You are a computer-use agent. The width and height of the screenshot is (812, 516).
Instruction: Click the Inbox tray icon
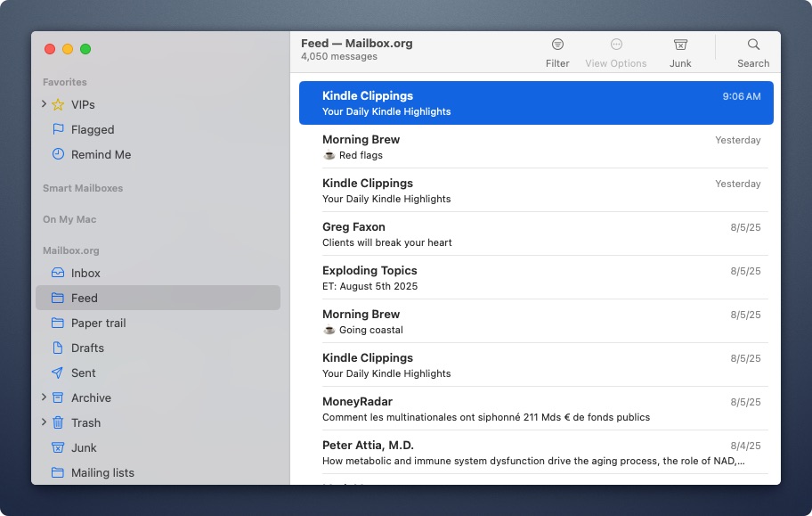58,273
